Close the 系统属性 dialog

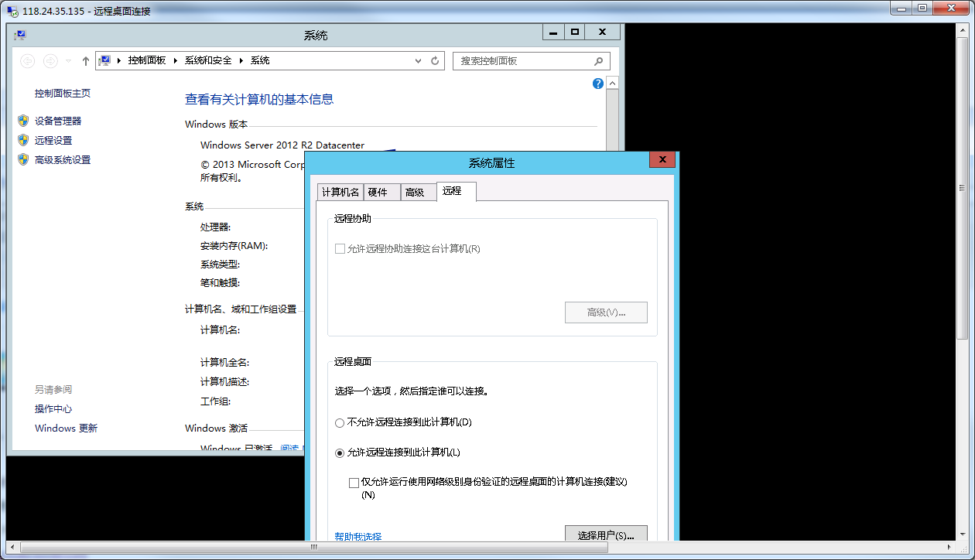tap(663, 160)
